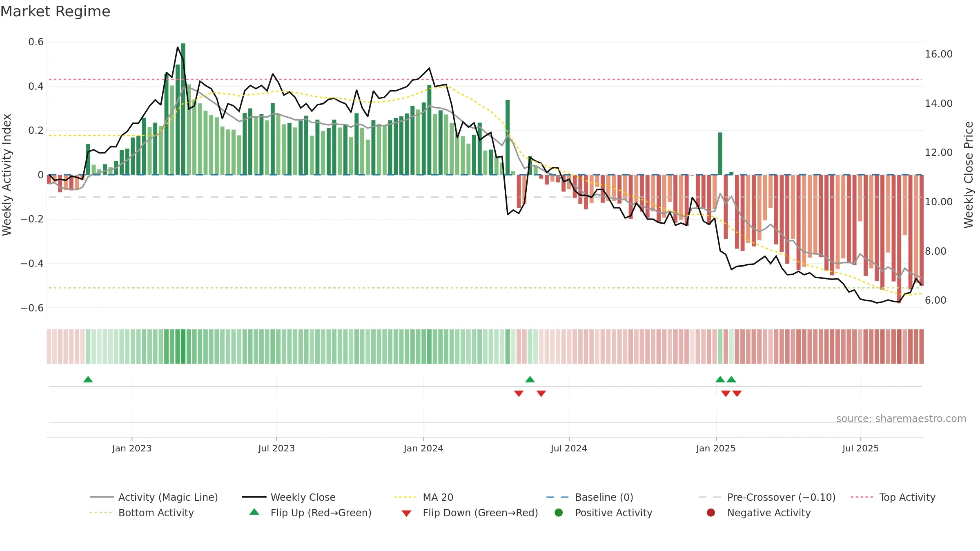Screen dimensions: 980x551
Task: Click the flip-up marker before Jan 2023
Action: [88, 380]
